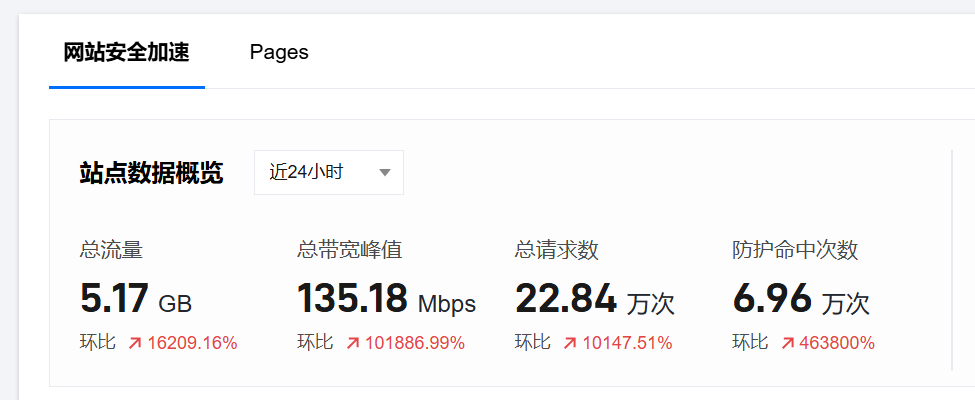Click the 10147.51% change value
The width and height of the screenshot is (975, 400).
(627, 343)
